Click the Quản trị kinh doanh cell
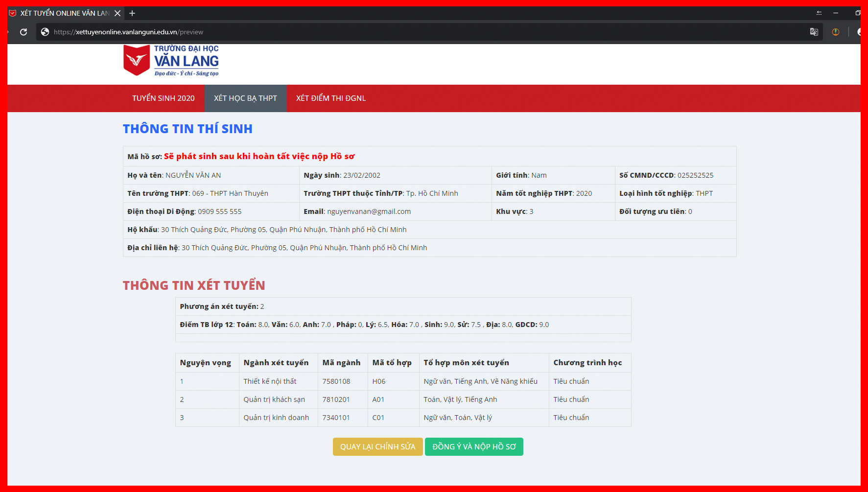The height and width of the screenshot is (492, 868). pos(278,418)
